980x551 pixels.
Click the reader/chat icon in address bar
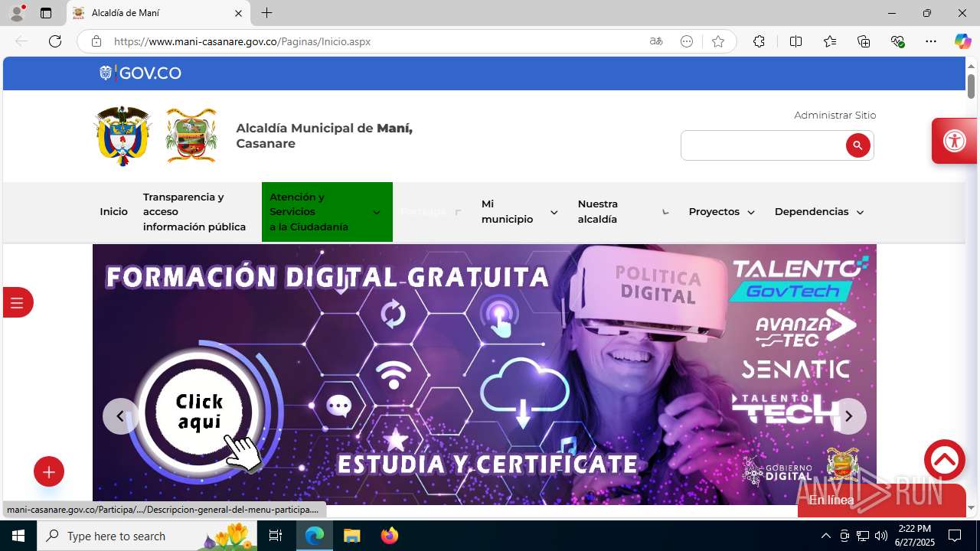(687, 41)
